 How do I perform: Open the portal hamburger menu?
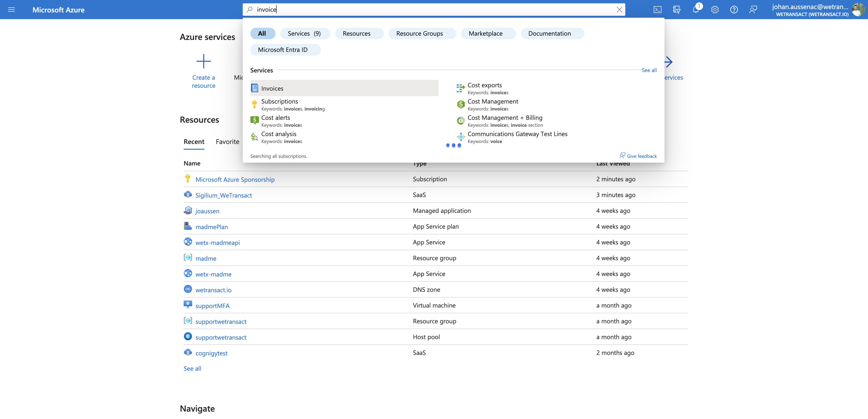point(11,10)
